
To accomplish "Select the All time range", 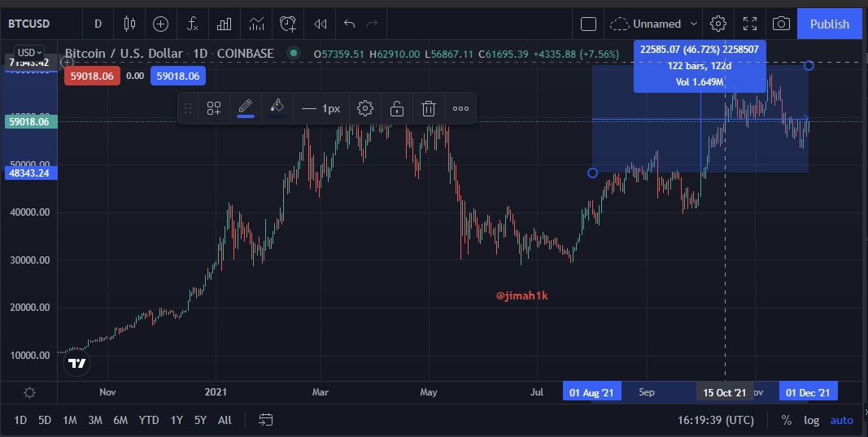I will pos(225,421).
